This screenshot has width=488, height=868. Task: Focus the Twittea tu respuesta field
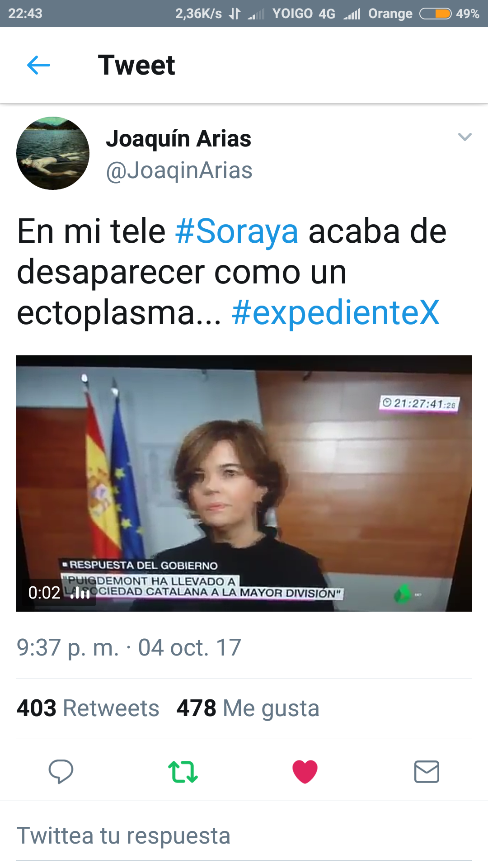tap(244, 835)
